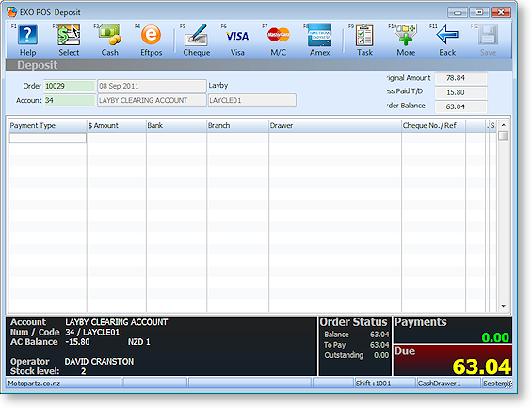Viewport: 532px width, 408px height.
Task: Click the Order number field 10029
Action: point(70,86)
